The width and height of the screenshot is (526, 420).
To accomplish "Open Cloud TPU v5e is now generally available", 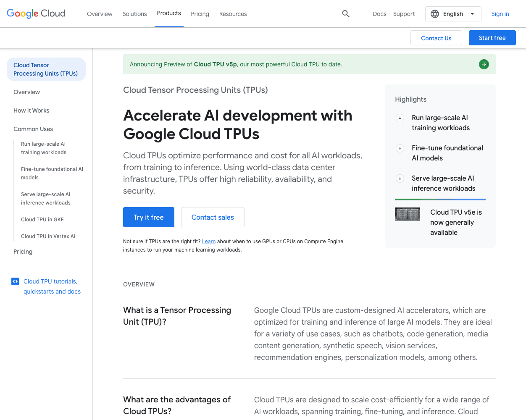I will pos(456,223).
